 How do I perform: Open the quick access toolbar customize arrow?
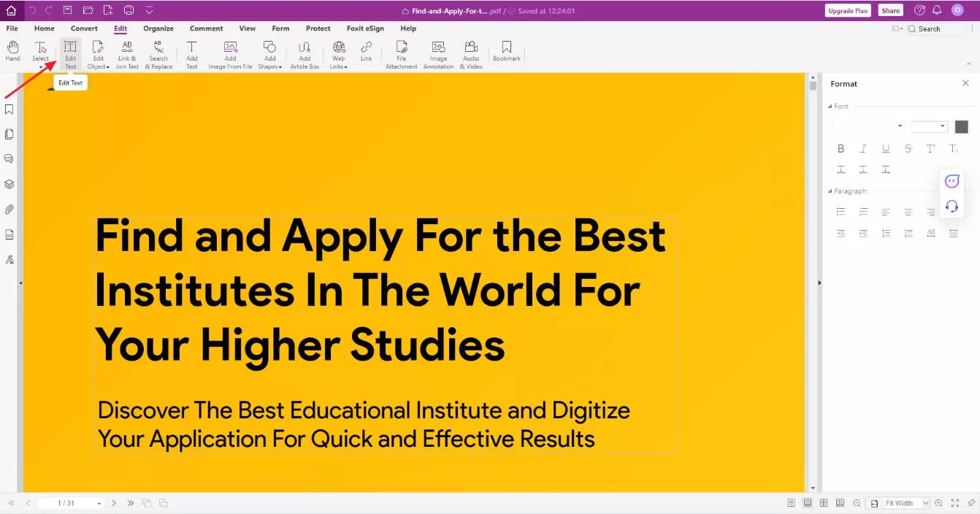149,10
